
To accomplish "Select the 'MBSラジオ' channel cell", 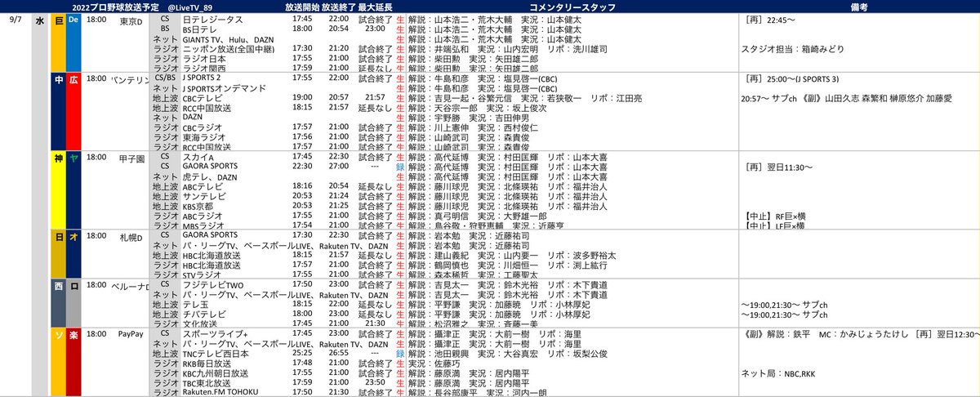I will (202, 226).
